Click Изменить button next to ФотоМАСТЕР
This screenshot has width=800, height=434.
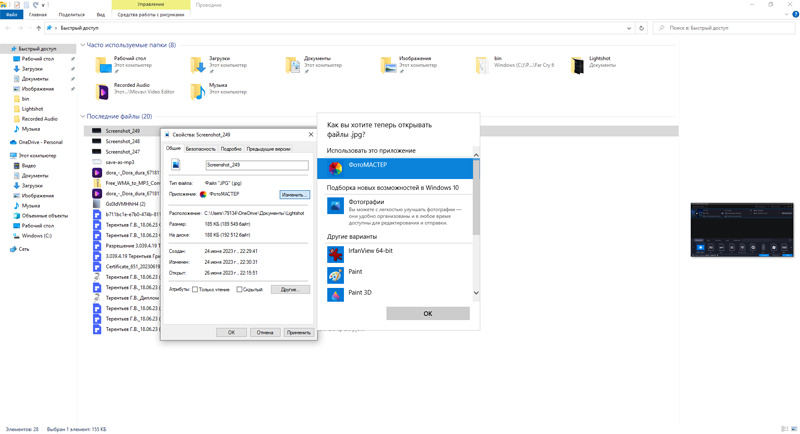point(294,195)
